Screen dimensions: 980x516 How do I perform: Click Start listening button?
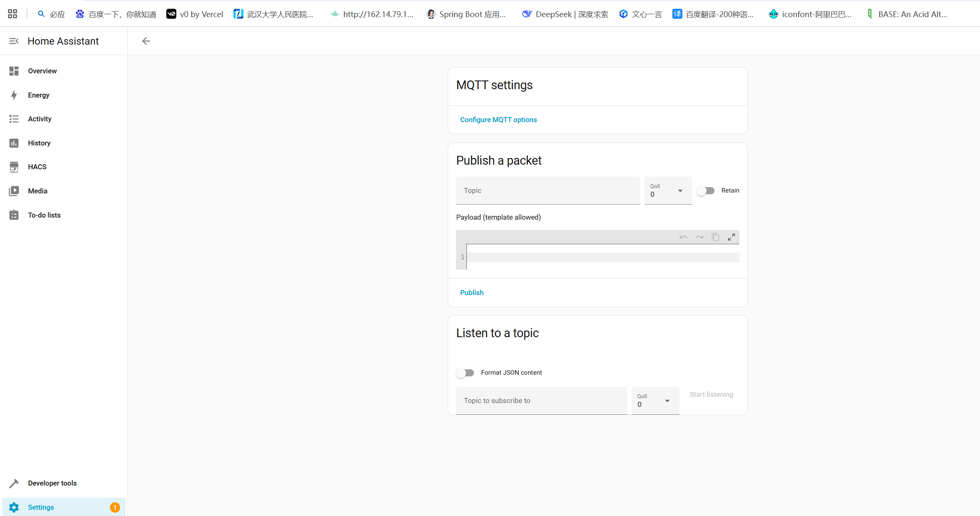tap(711, 394)
